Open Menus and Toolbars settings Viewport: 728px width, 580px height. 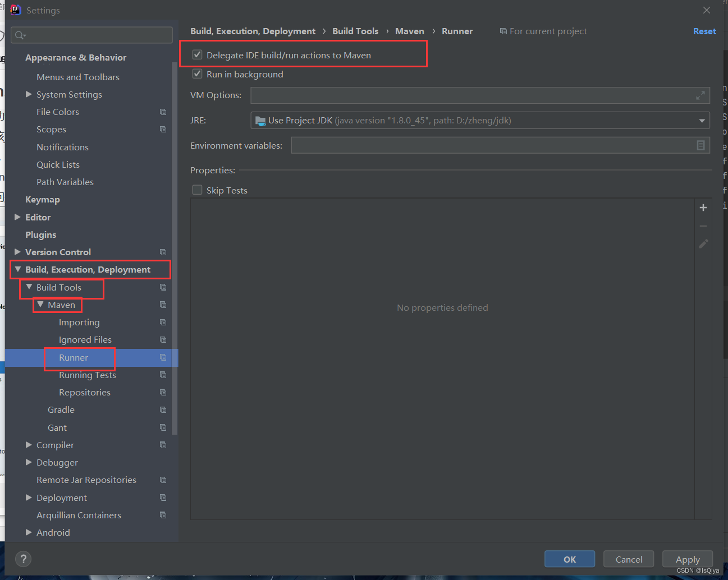[78, 77]
